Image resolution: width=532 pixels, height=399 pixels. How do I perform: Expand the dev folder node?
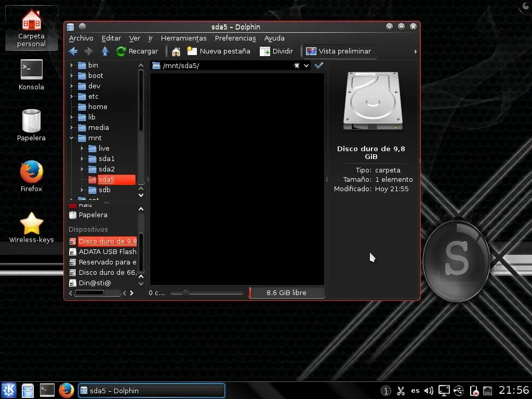(71, 86)
